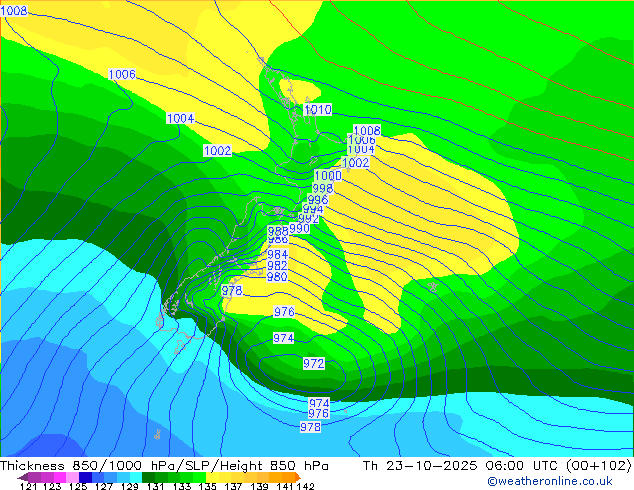Click the orange legend swatch above 141
The width and height of the screenshot is (634, 490).
click(x=289, y=477)
